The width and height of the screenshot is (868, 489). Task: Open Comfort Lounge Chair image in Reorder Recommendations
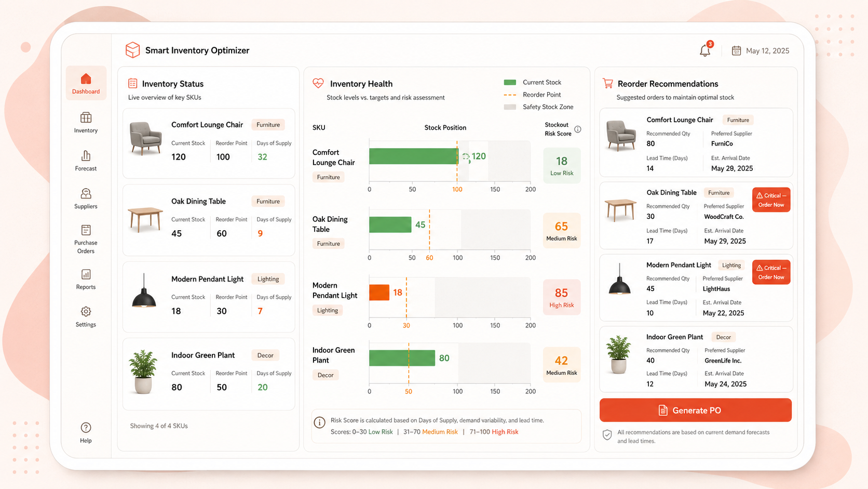coord(621,135)
